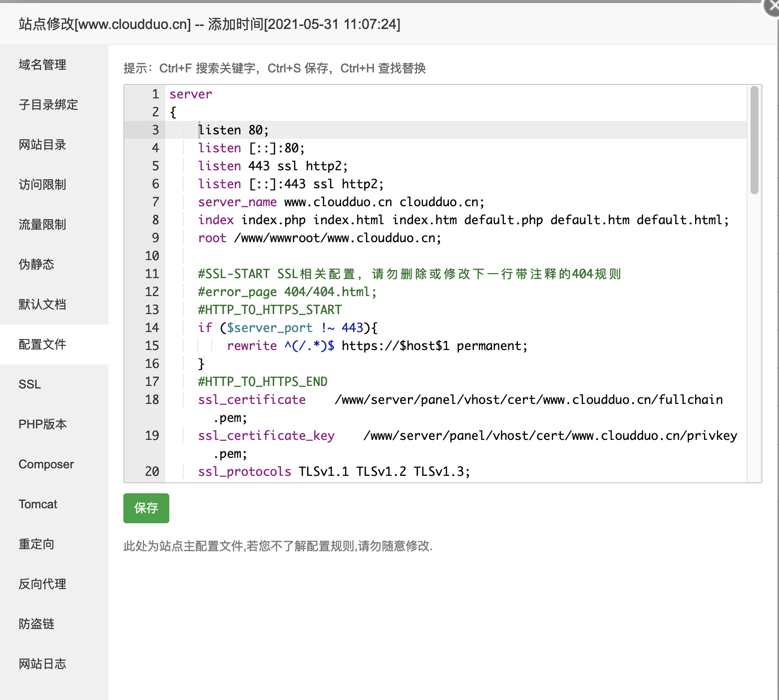This screenshot has width=779, height=700.
Task: Place cursor on 'listen 80;' line
Action: point(233,130)
